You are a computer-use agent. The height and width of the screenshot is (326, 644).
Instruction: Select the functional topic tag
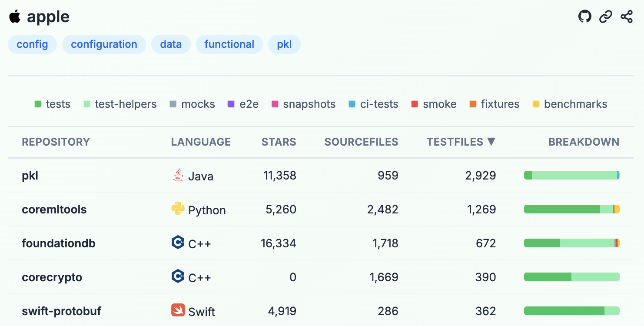pyautogui.click(x=229, y=44)
